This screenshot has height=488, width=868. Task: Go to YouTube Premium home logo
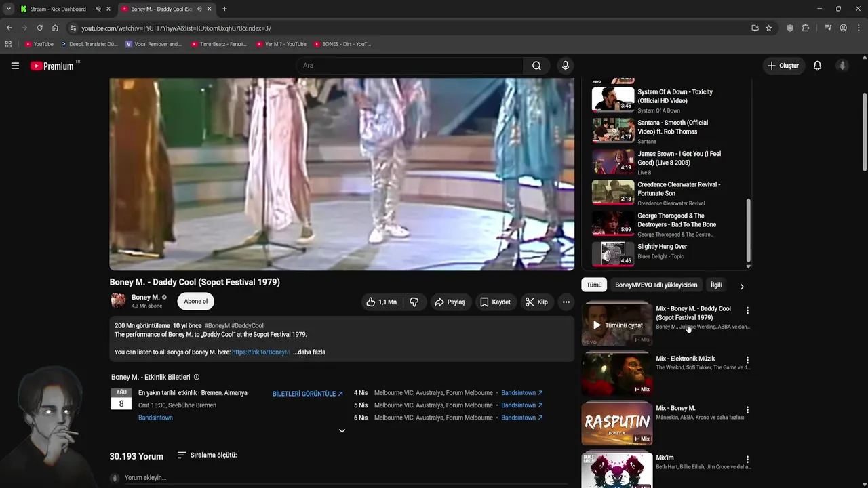coord(52,66)
